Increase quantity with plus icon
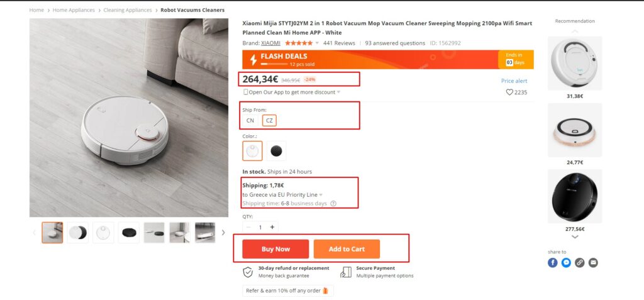Screen dimensions: 644x300 pos(272,227)
